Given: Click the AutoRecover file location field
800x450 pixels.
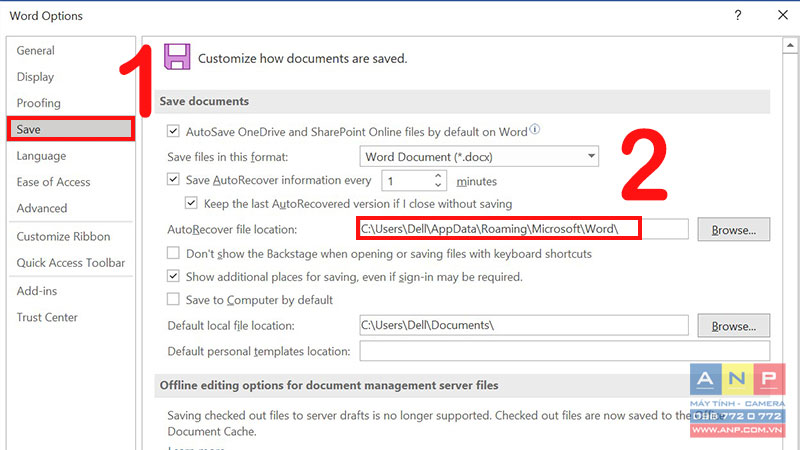Looking at the screenshot, I should tap(523, 229).
